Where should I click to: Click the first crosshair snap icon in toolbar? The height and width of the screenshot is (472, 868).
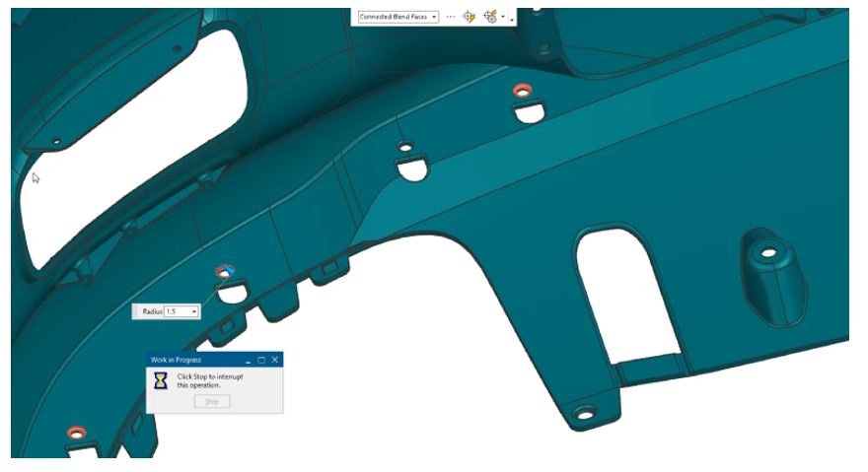470,17
